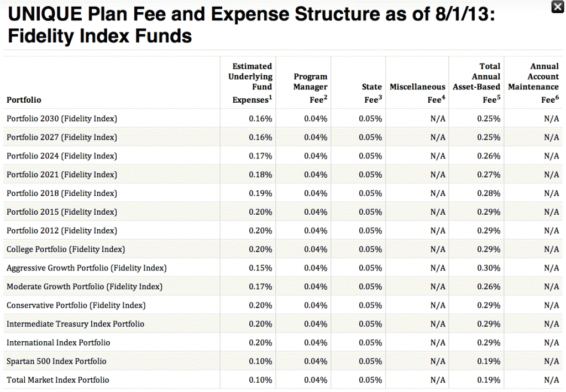Select Portfolio 2027 (Fidelity Index) row
Screen dimensions: 566x392
pyautogui.click(x=282, y=137)
